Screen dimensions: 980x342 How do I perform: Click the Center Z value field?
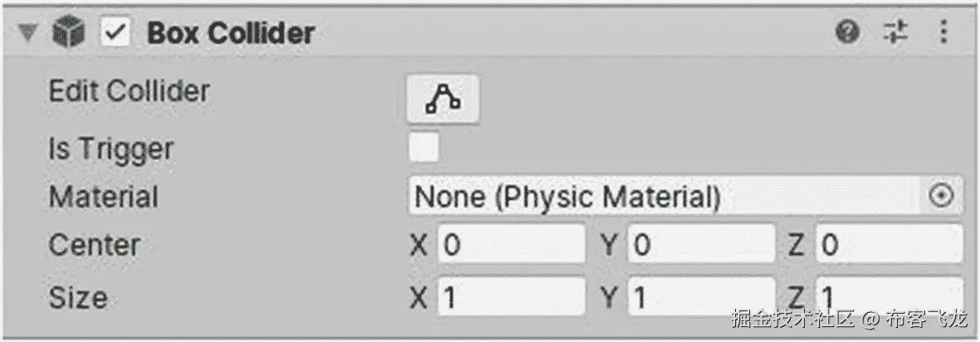click(889, 244)
